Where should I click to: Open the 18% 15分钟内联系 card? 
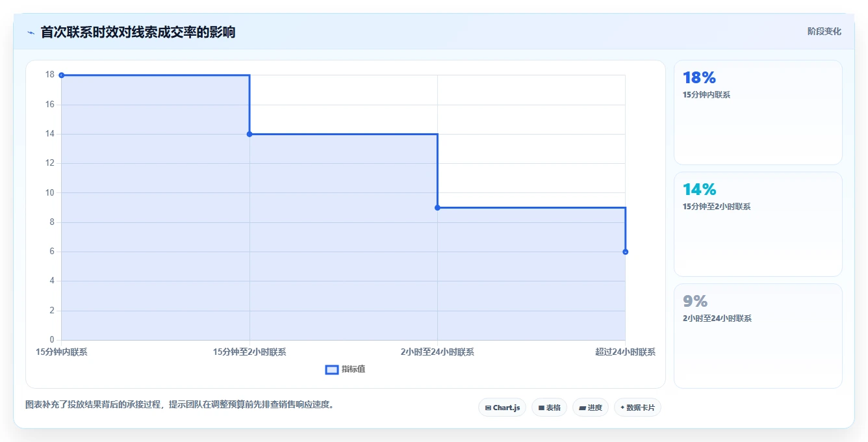(x=758, y=112)
